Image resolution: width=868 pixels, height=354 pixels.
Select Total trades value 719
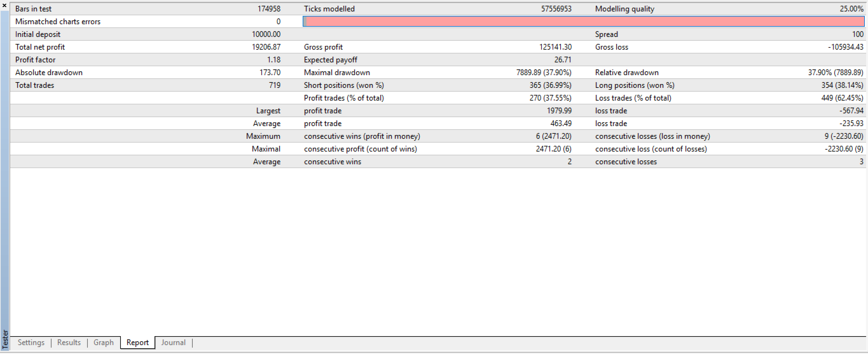tap(275, 85)
